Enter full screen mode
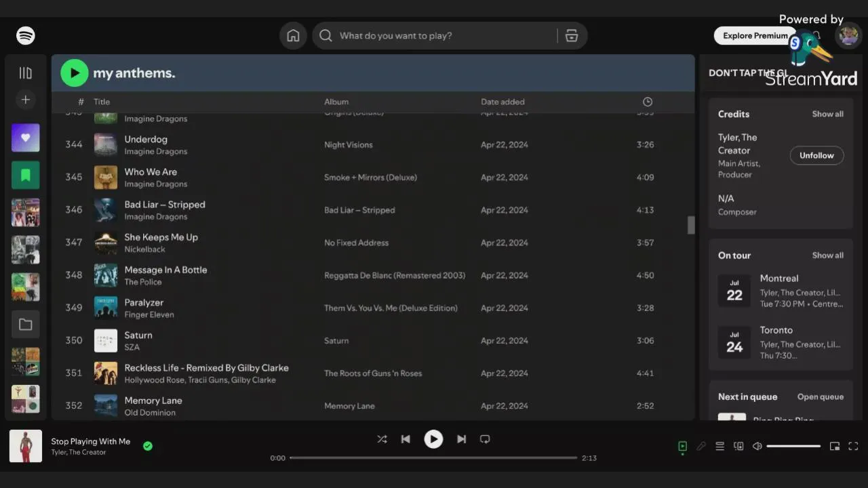The image size is (868, 488). click(x=854, y=446)
